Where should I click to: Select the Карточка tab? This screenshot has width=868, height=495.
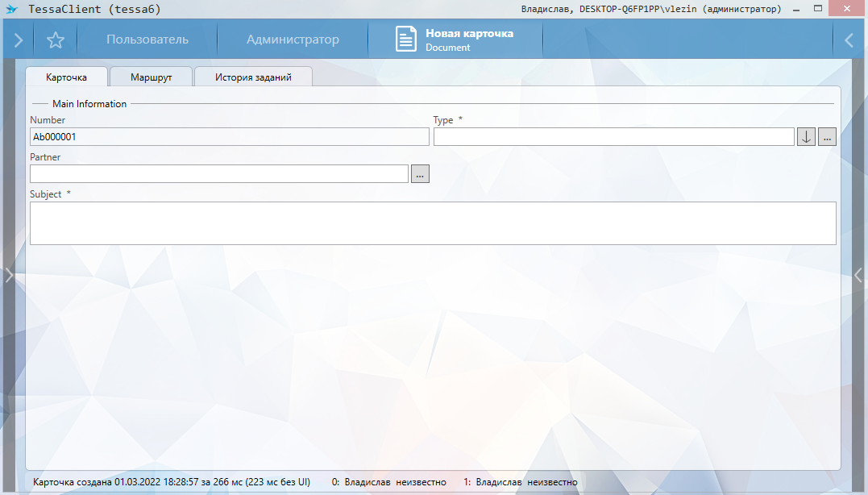coord(66,77)
